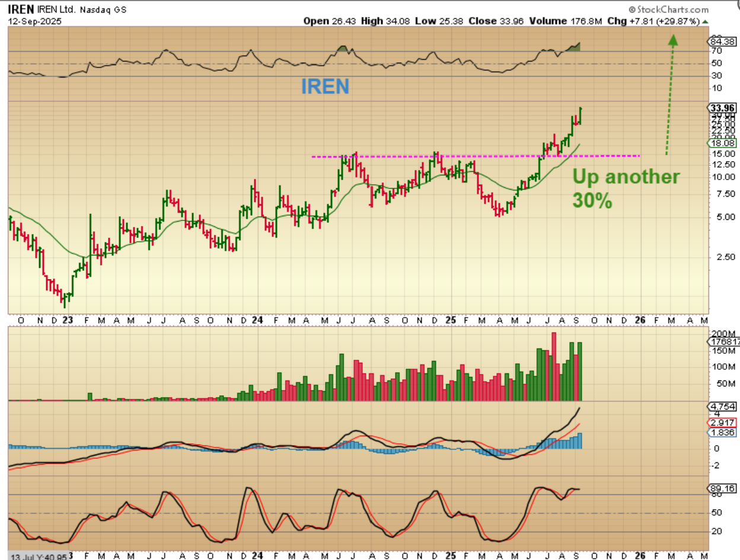Open the StockCharts.com copyright link
The height and width of the screenshot is (560, 740).
(668, 9)
